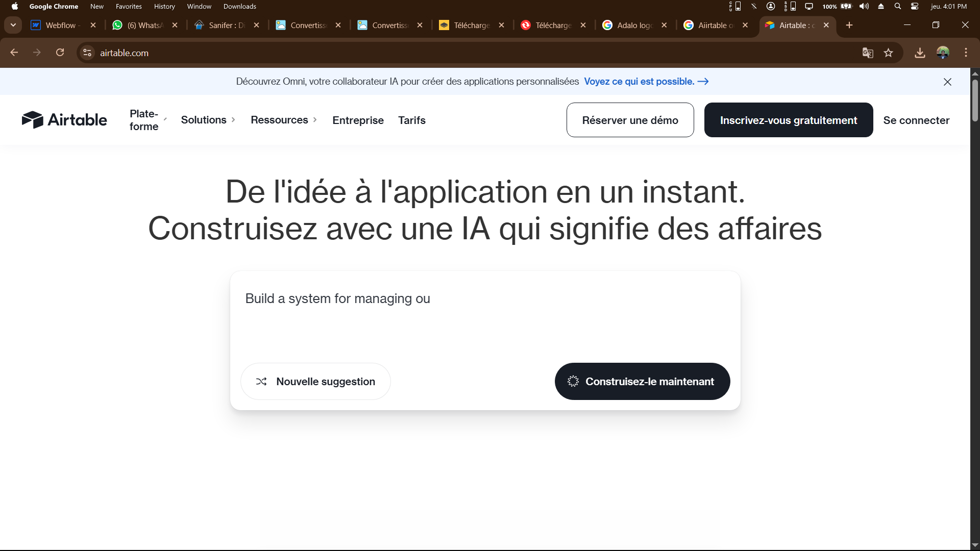Bookmark page with star icon
This screenshot has height=551, width=980.
889,53
